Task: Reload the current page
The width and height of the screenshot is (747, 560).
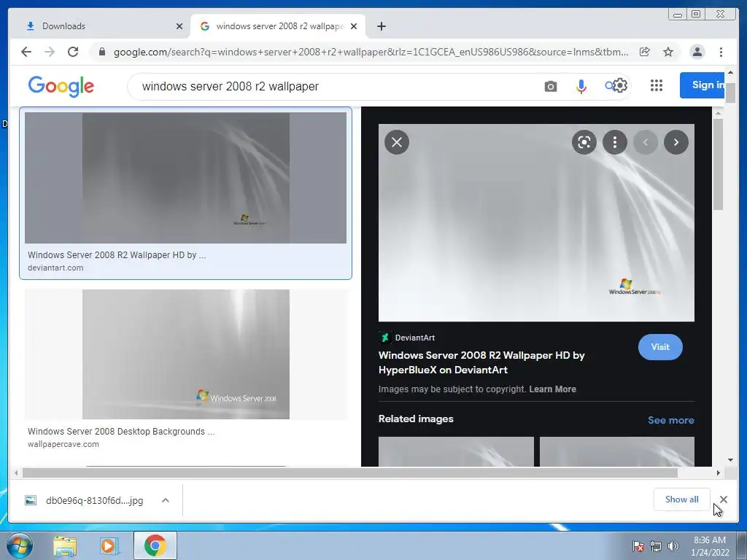Action: pyautogui.click(x=73, y=52)
